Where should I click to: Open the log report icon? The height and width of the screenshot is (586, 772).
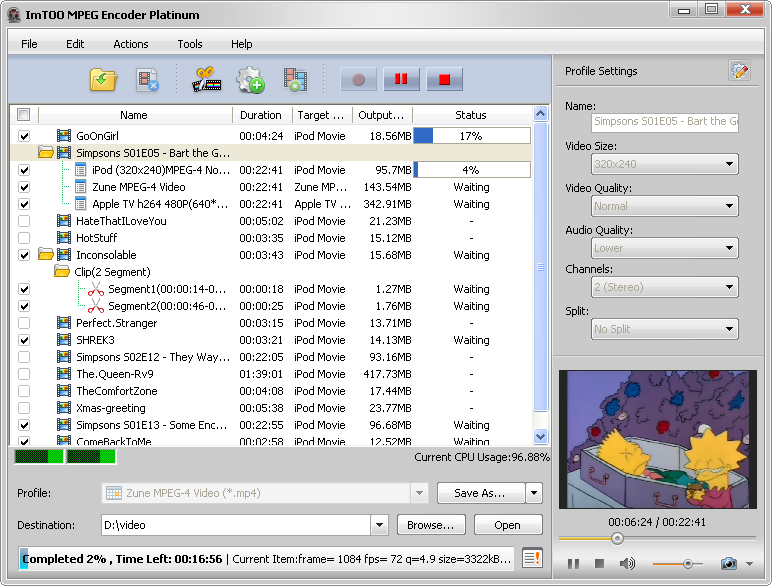pos(532,558)
